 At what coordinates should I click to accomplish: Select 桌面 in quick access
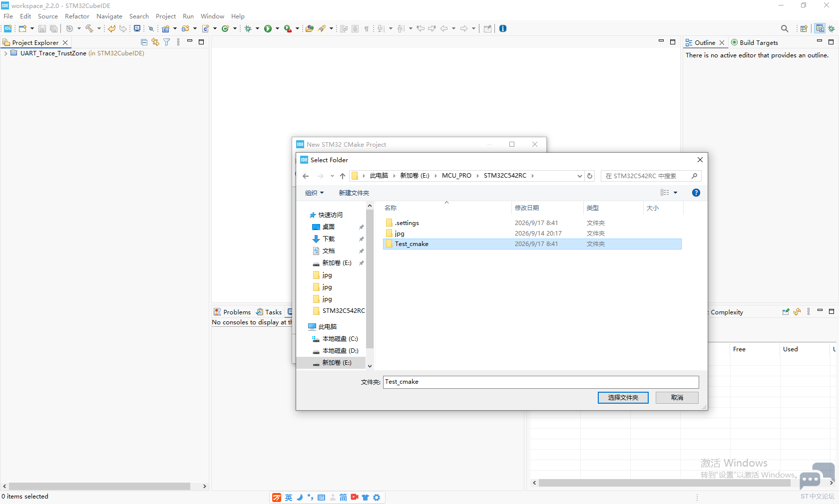click(324, 227)
